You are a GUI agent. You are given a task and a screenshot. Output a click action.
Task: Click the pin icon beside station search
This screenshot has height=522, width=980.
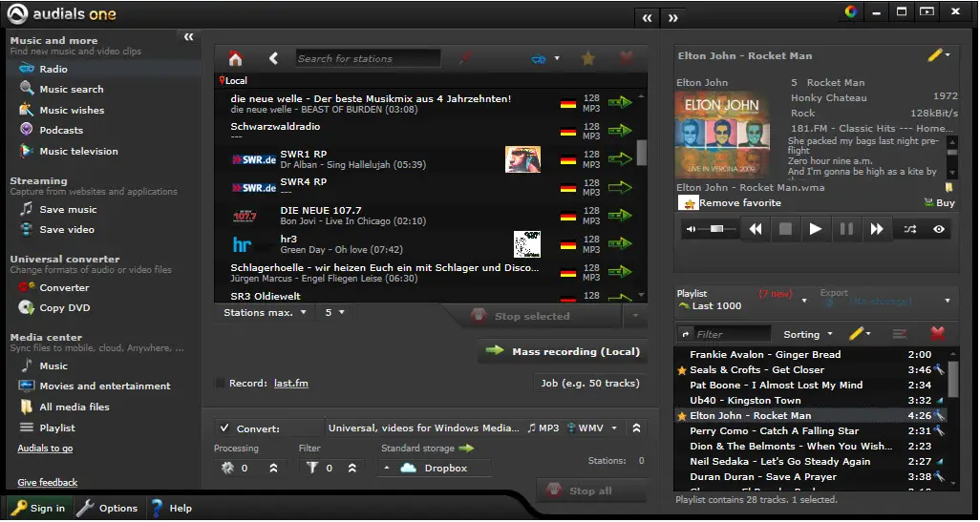pyautogui.click(x=465, y=58)
